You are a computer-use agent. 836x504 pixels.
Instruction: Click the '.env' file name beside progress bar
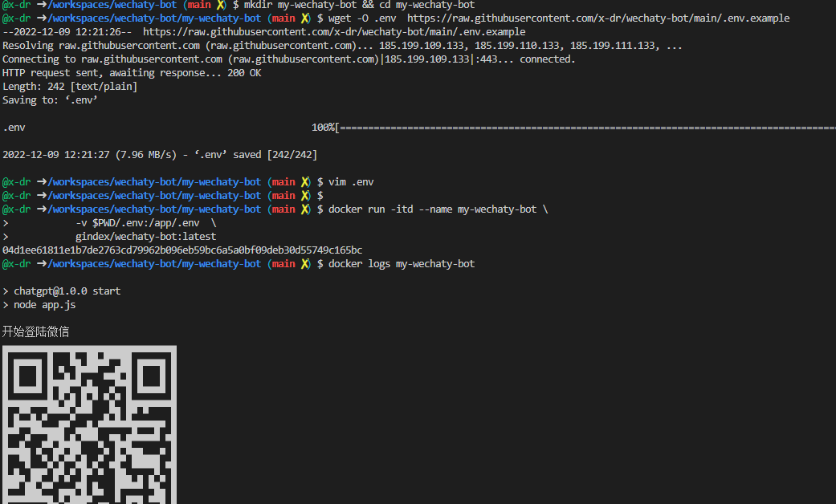coord(14,128)
